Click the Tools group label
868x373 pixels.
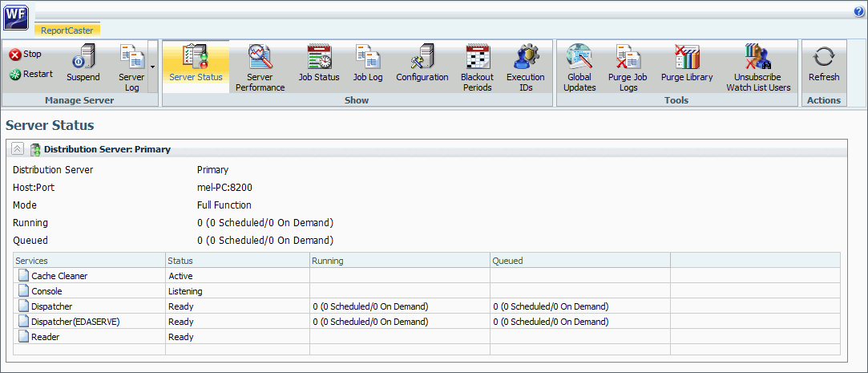coord(676,100)
